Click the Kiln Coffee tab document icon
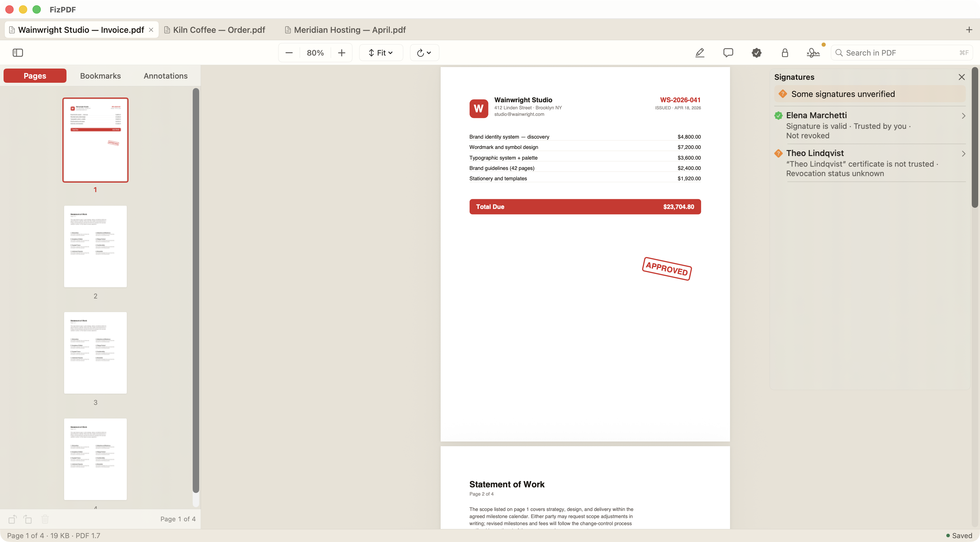The image size is (980, 542). coord(167,30)
